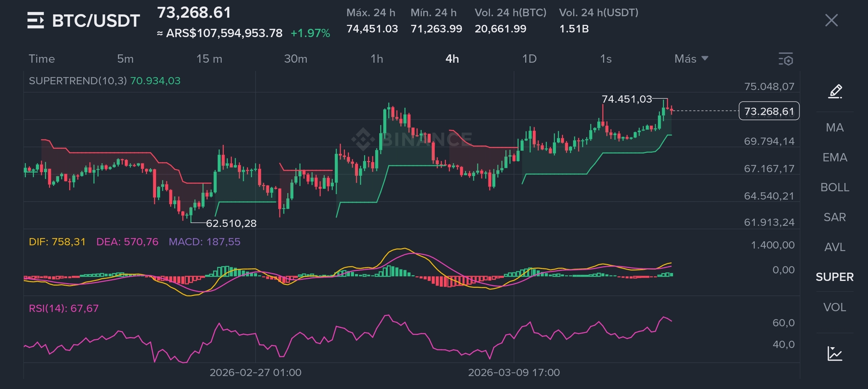Toggle the EMA indicator
The image size is (868, 389).
point(835,157)
